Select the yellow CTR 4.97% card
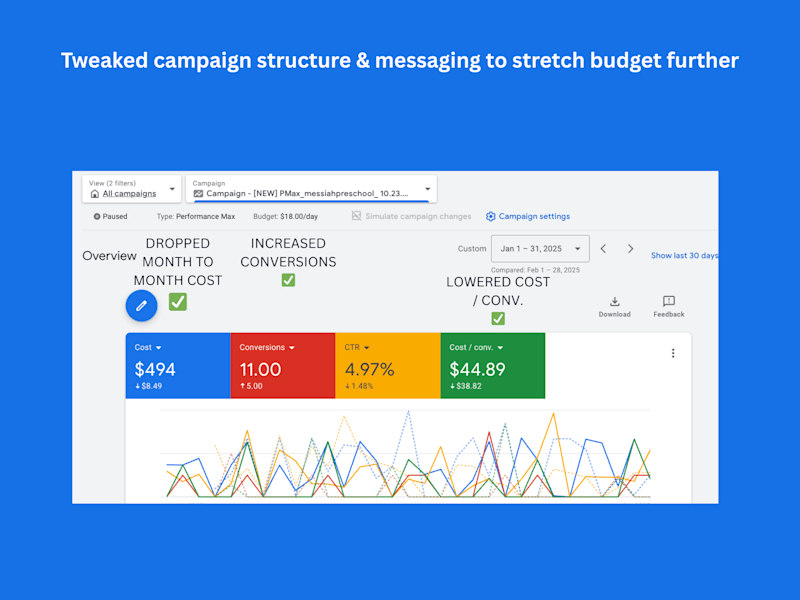Screen dimensions: 800x600 pyautogui.click(x=388, y=366)
